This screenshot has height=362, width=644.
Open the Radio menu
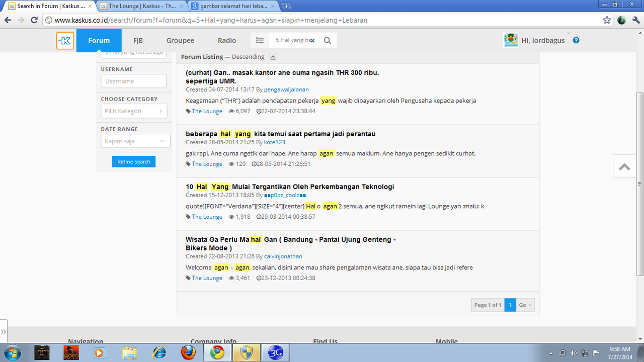227,40
